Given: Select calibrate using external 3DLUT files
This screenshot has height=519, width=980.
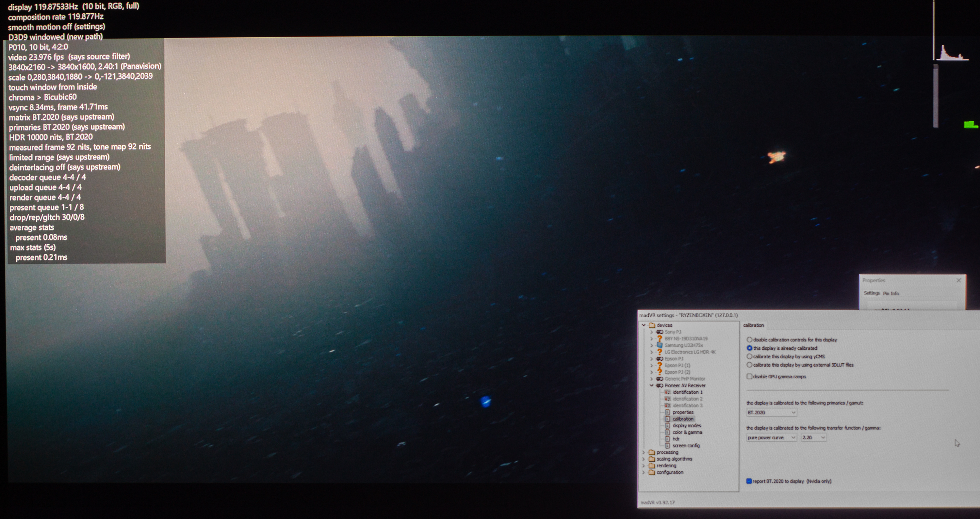Looking at the screenshot, I should (x=749, y=365).
